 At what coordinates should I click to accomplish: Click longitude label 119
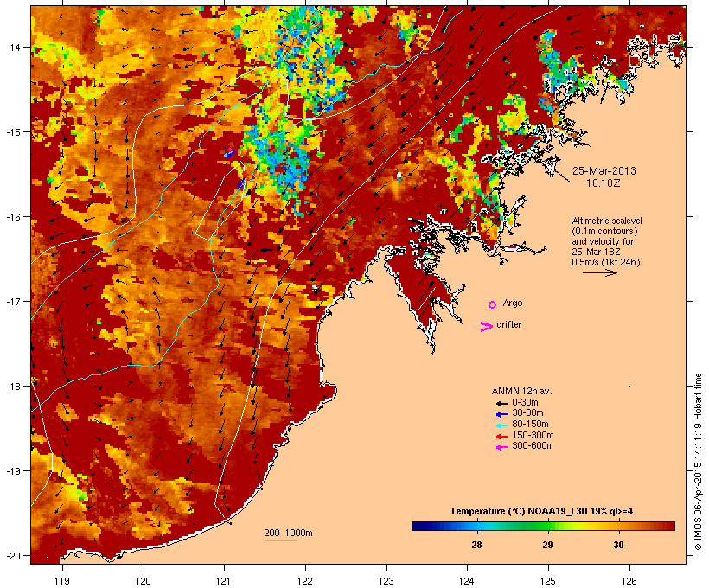pyautogui.click(x=62, y=581)
